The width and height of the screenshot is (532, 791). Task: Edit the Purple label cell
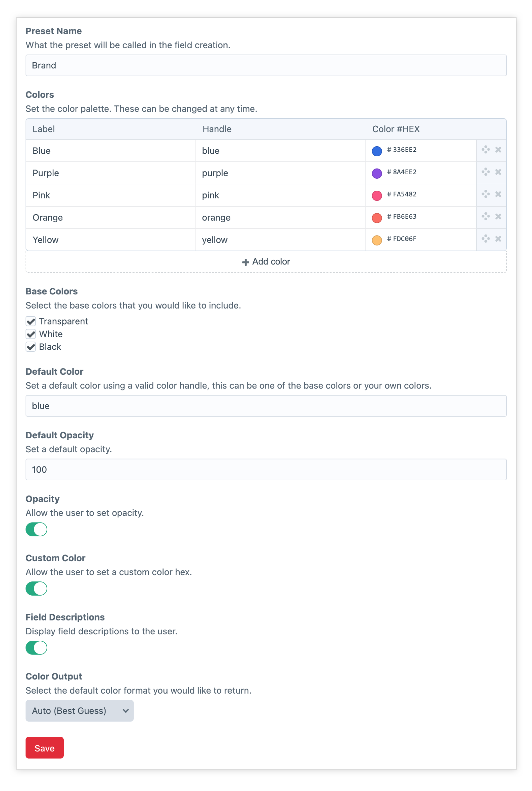[x=111, y=173]
